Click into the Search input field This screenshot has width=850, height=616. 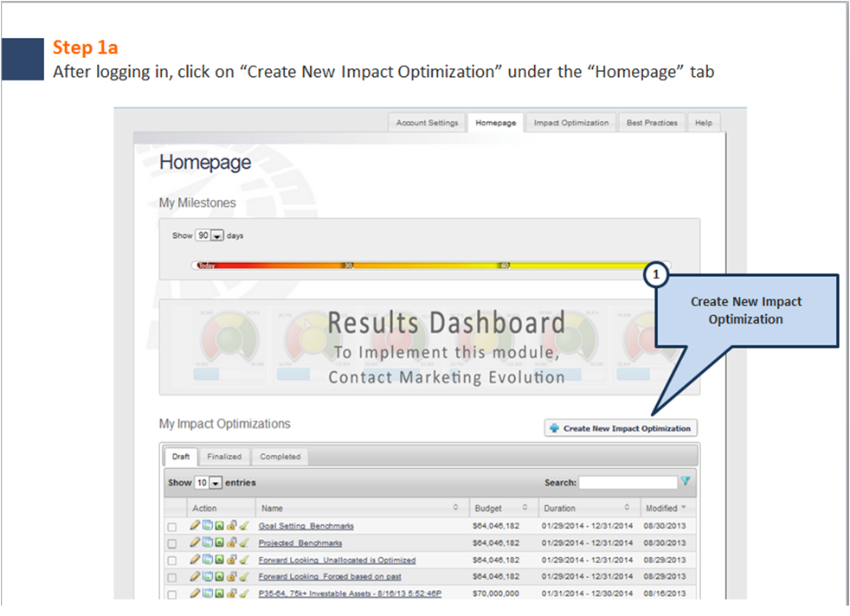coord(628,483)
